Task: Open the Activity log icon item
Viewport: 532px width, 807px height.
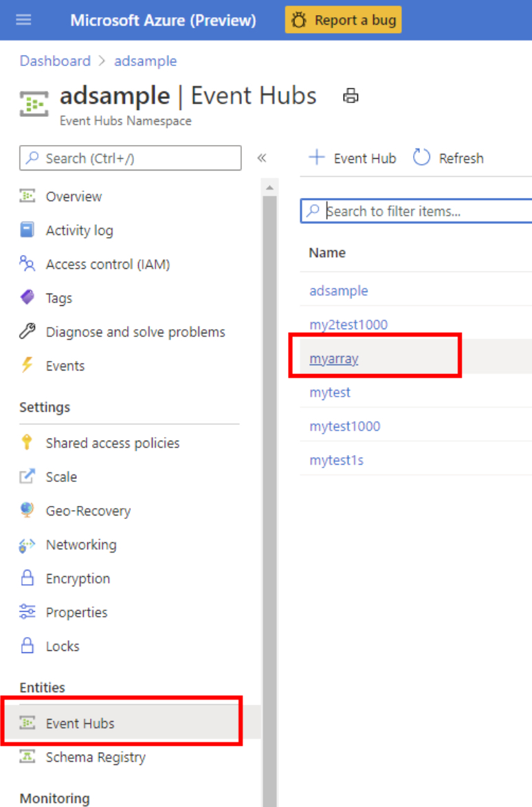Action: [x=27, y=230]
